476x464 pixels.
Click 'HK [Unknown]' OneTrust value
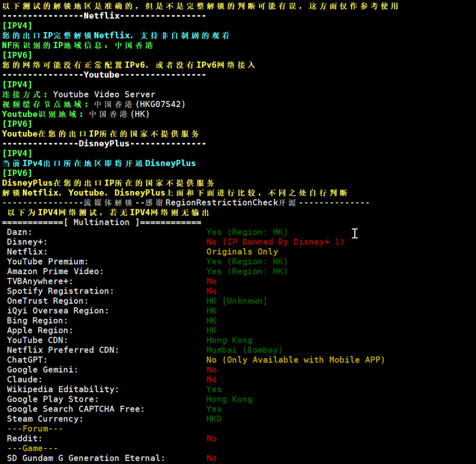236,301
